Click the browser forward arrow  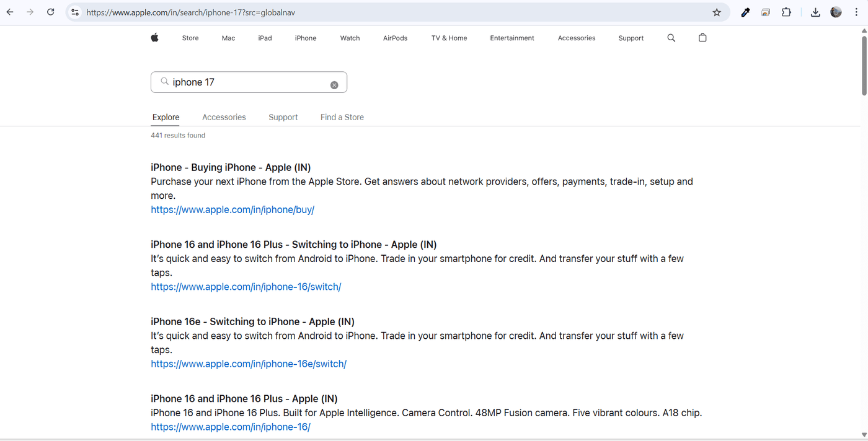(30, 12)
